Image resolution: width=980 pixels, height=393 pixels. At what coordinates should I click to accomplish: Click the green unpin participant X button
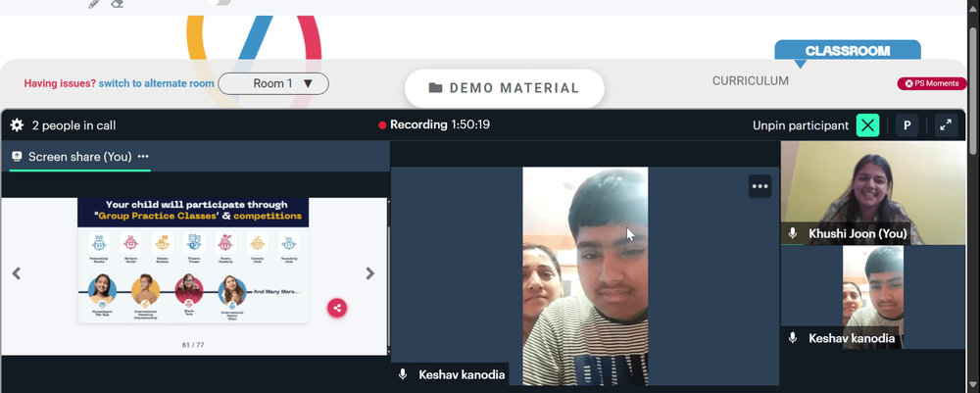pyautogui.click(x=867, y=125)
